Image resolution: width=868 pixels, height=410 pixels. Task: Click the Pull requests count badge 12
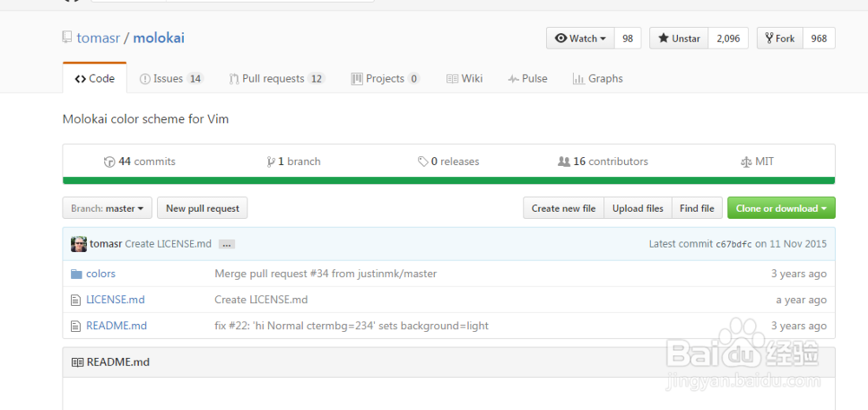(316, 79)
